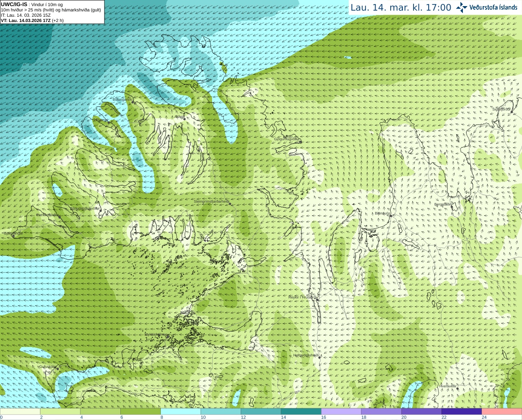Click the VT: Lau. 14.03.2026 17Z line
Screen dimensions: 522x420
32,20
